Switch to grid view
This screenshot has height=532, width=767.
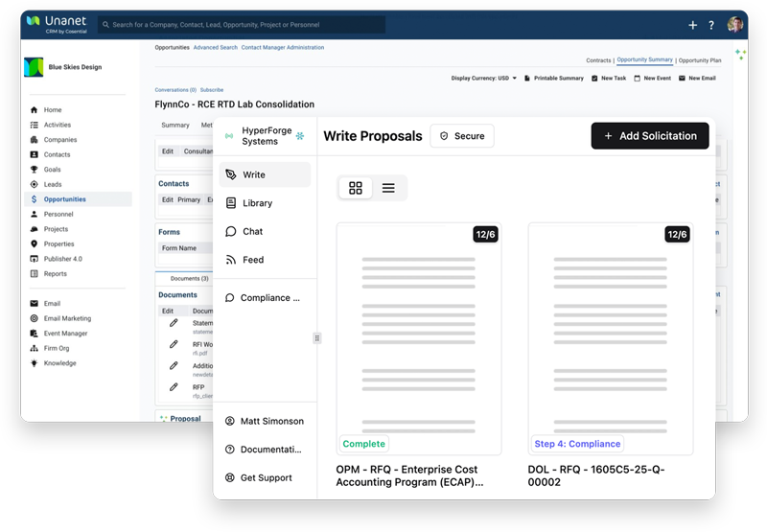(x=356, y=188)
